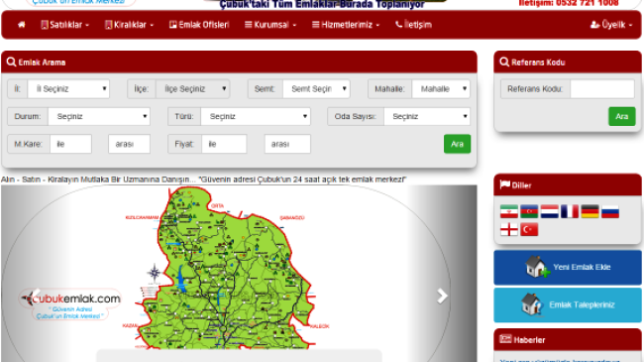Open the Oda Sayısı dropdown

coord(427,116)
